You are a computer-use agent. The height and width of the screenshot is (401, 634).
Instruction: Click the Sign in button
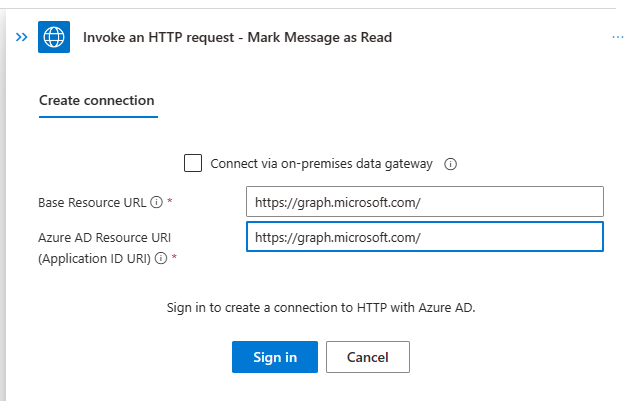coord(275,357)
